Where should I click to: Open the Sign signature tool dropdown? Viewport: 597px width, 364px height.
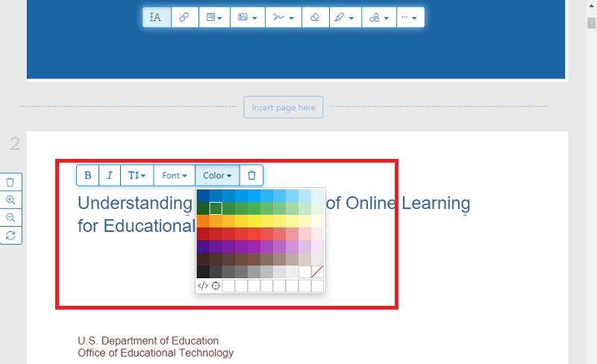pos(284,17)
